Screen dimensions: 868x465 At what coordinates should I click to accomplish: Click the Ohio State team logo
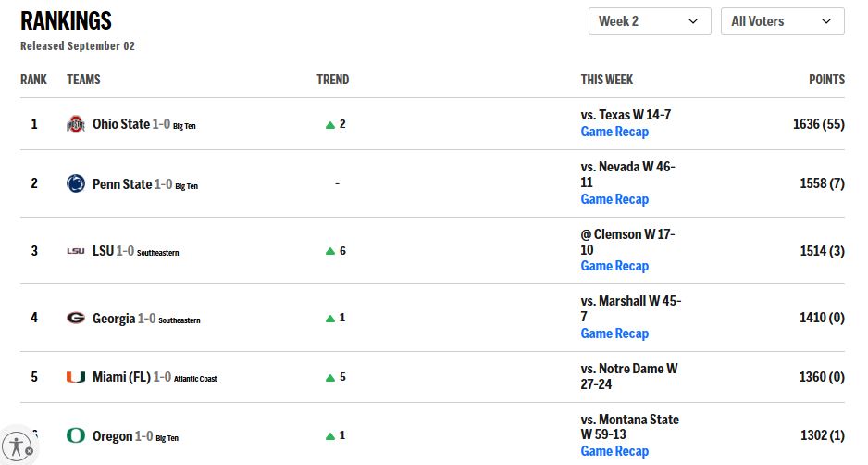tap(76, 124)
